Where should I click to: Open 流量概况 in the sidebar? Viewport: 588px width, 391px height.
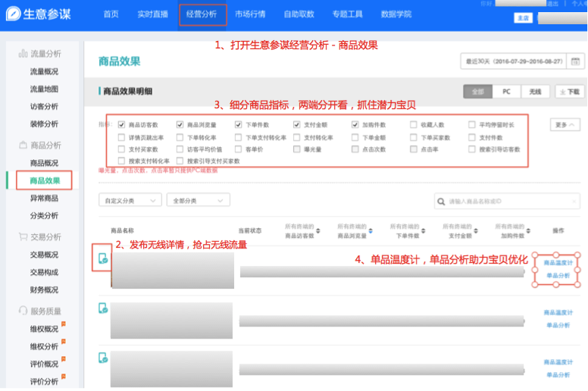44,71
